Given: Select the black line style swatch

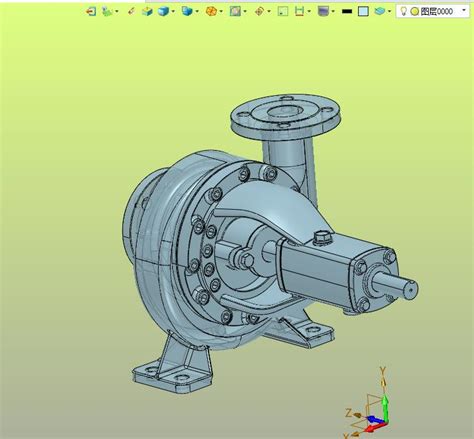Looking at the screenshot, I should (347, 12).
